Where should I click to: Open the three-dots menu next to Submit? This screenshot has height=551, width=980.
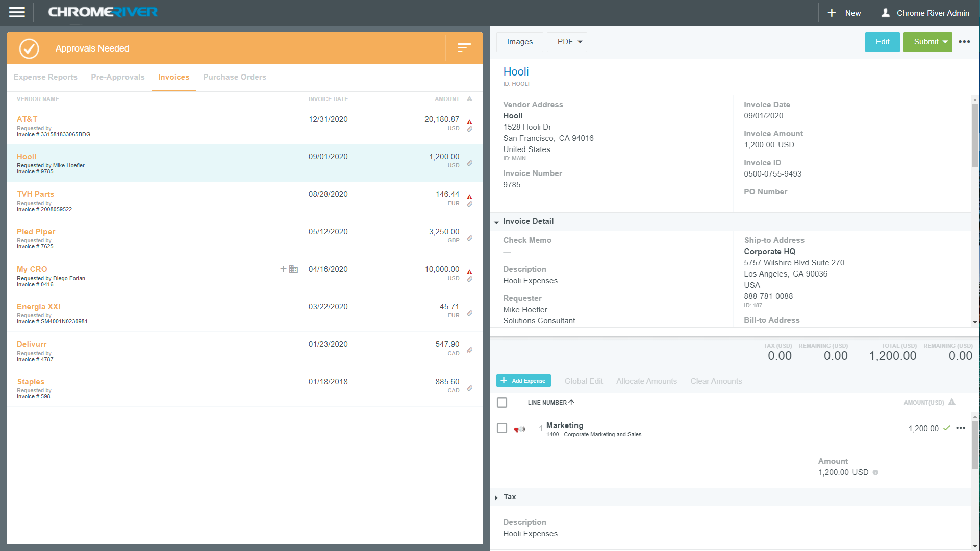[x=964, y=42]
